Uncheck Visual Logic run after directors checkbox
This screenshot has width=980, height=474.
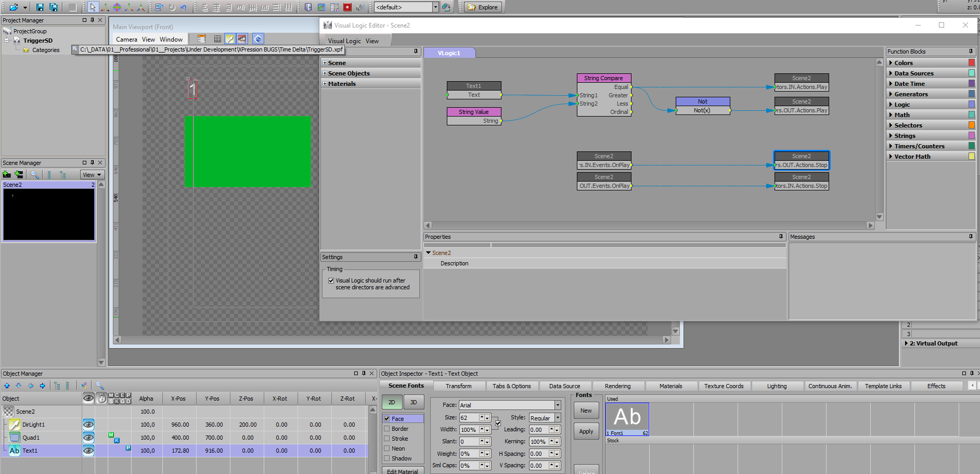[331, 280]
